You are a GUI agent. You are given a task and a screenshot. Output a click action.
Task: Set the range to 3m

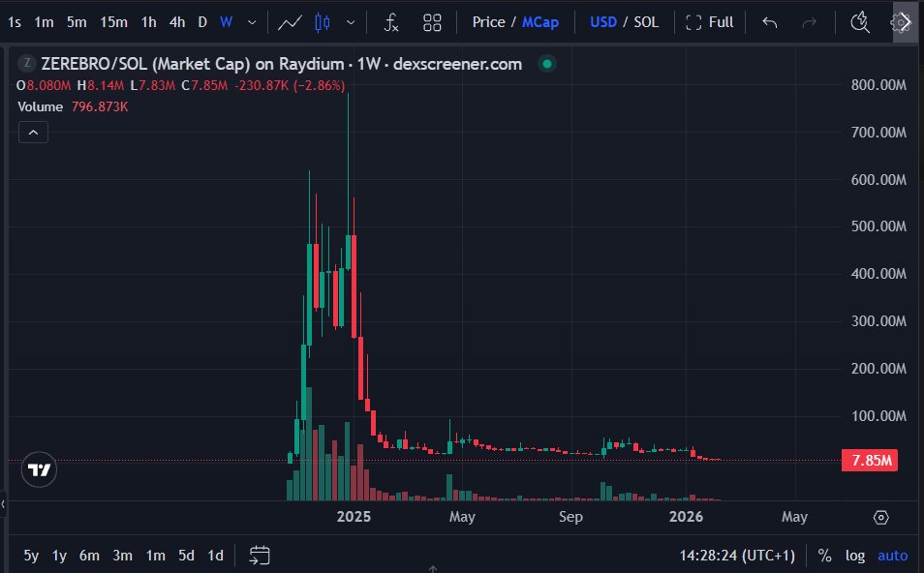tap(122, 556)
